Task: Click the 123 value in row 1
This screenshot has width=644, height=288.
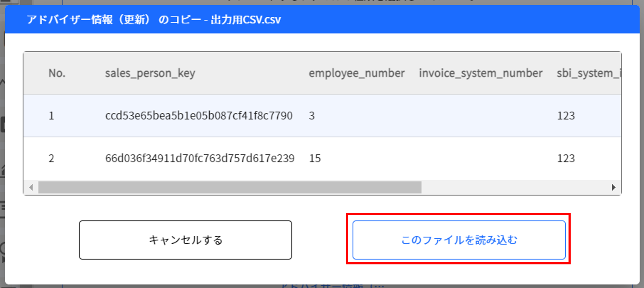Action: tap(566, 116)
